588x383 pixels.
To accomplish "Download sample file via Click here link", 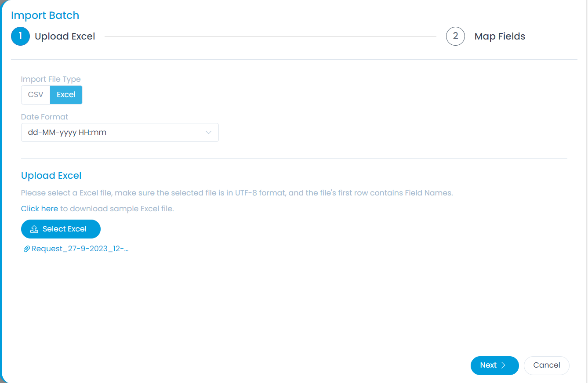I will coord(40,209).
